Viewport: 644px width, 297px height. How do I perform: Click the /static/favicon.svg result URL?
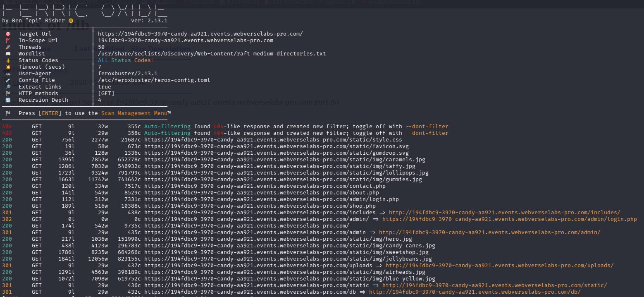coord(277,146)
